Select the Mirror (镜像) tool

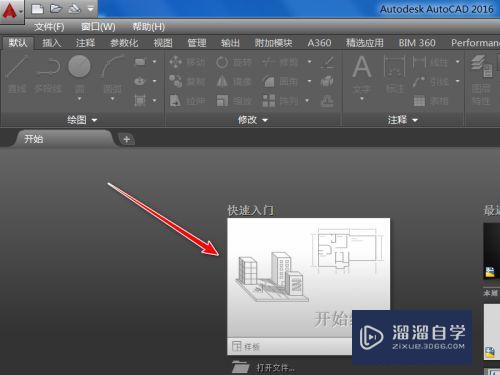[233, 81]
